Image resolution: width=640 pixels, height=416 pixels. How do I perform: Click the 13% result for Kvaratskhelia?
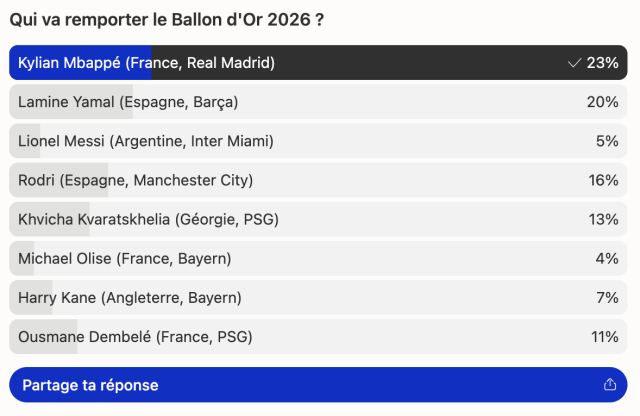click(x=603, y=220)
